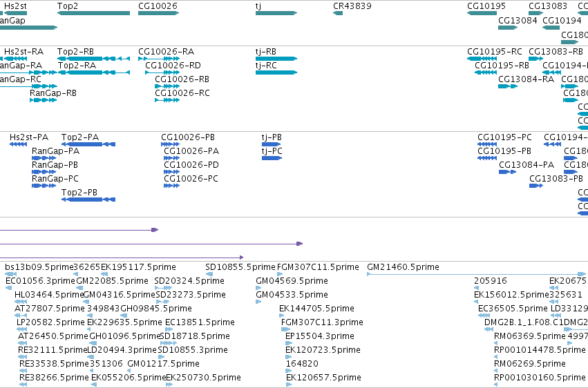Select the CG10026-RD transcript
This screenshot has height=388, width=588.
(162, 72)
